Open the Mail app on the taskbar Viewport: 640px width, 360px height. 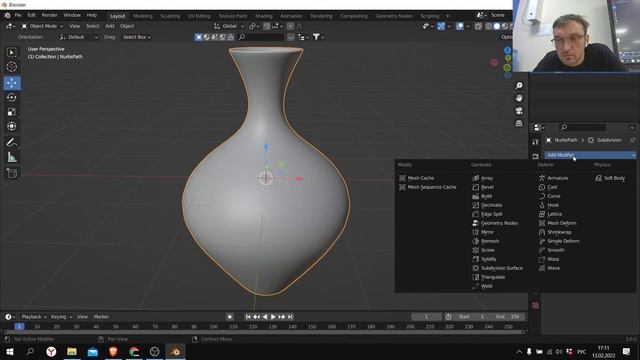click(93, 351)
